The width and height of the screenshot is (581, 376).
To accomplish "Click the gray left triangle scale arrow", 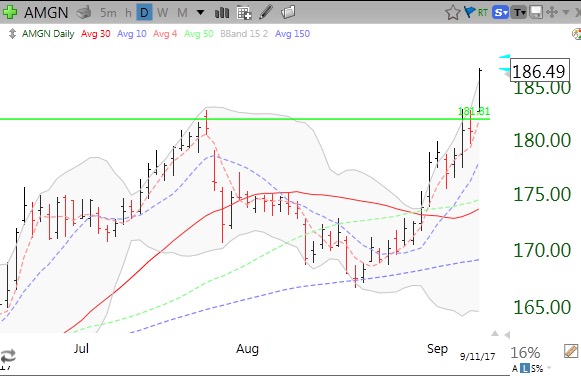I will [507, 335].
